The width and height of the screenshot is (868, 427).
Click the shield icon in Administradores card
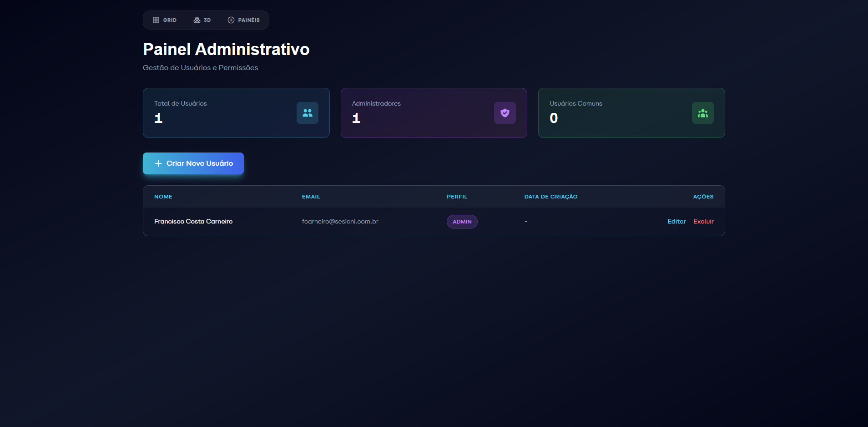[505, 113]
